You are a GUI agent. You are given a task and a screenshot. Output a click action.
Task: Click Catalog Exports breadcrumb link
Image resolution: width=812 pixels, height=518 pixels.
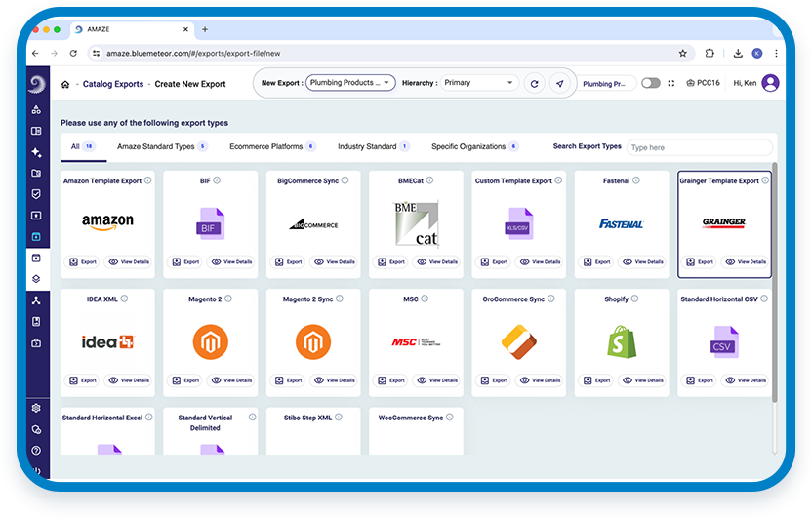(113, 84)
